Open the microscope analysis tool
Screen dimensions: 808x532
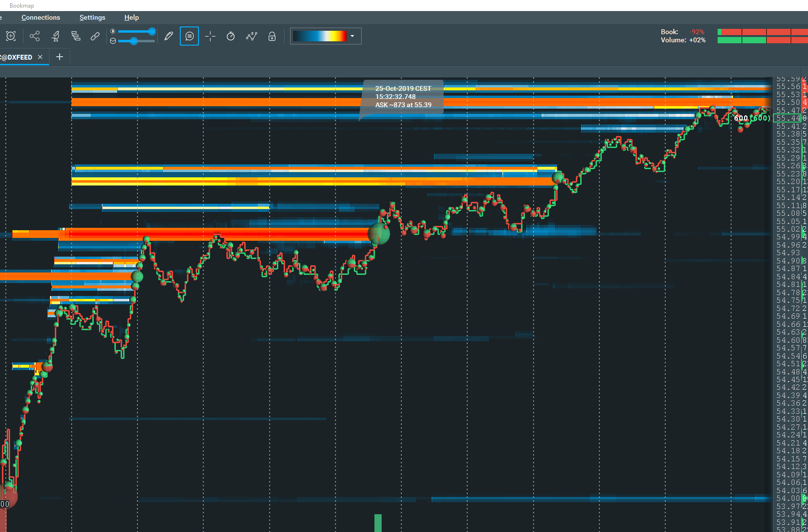point(56,36)
